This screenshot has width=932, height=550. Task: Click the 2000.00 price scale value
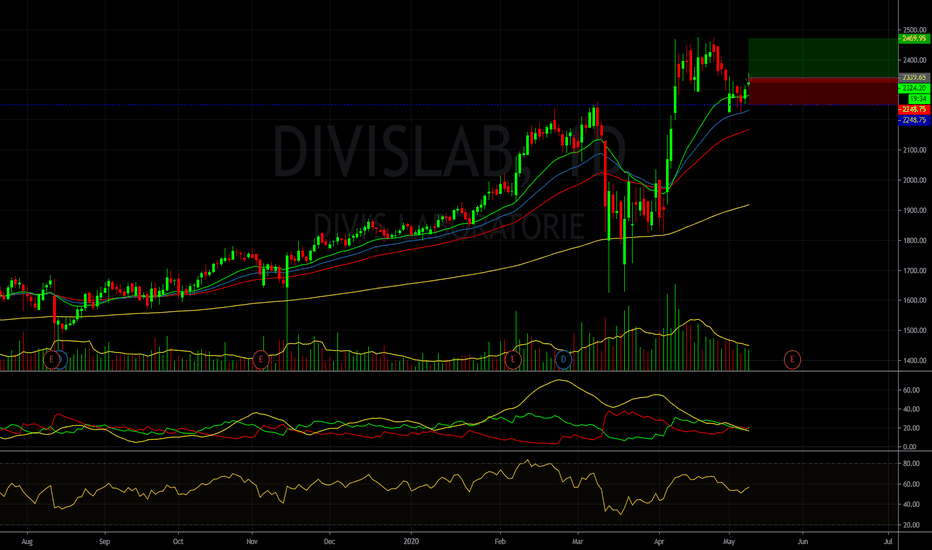click(915, 180)
